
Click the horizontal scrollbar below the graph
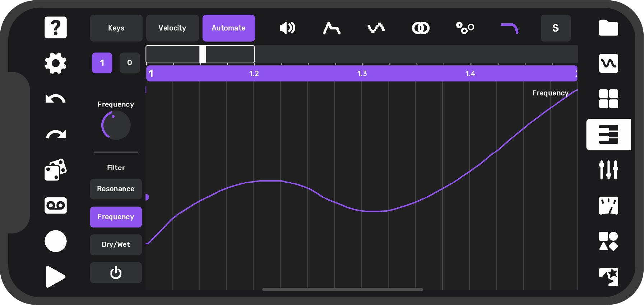pyautogui.click(x=343, y=290)
